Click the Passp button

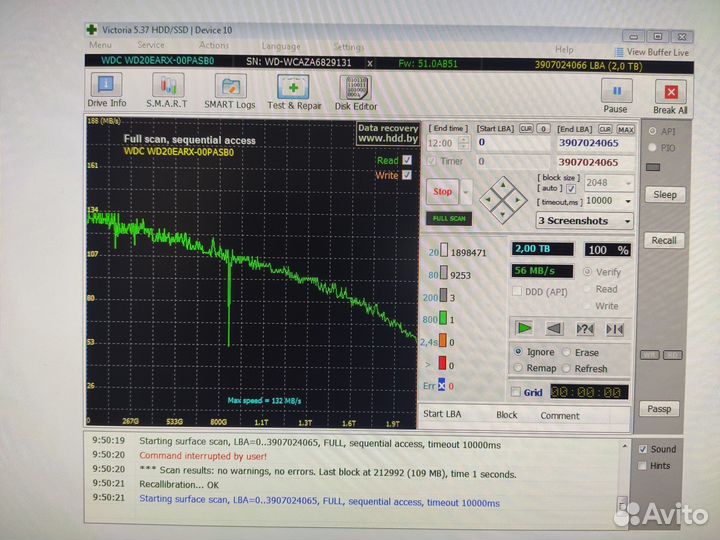(x=662, y=409)
